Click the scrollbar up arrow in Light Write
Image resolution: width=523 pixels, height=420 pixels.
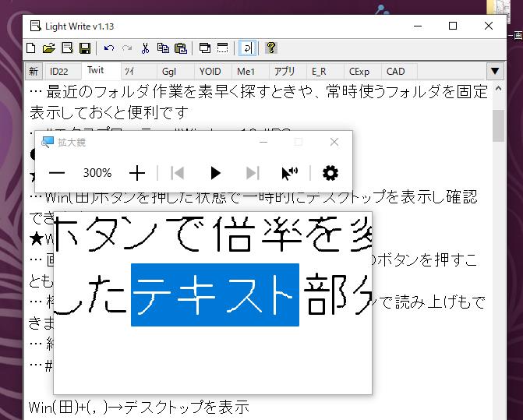[x=498, y=89]
